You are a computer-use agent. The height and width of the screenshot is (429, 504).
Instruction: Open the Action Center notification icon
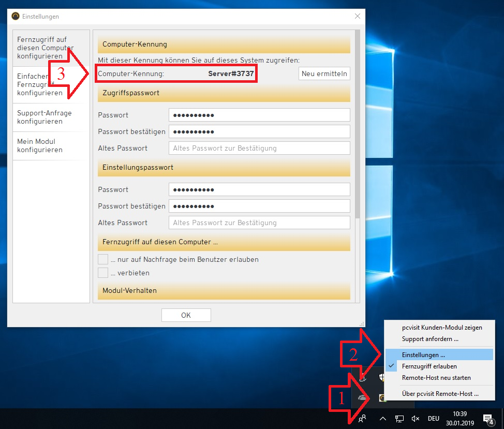pyautogui.click(x=487, y=419)
